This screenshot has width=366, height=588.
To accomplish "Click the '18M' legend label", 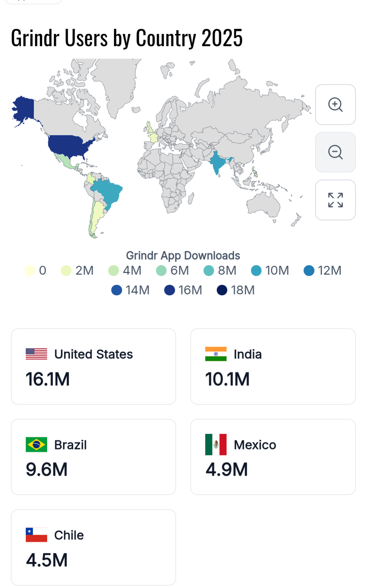I will (243, 290).
